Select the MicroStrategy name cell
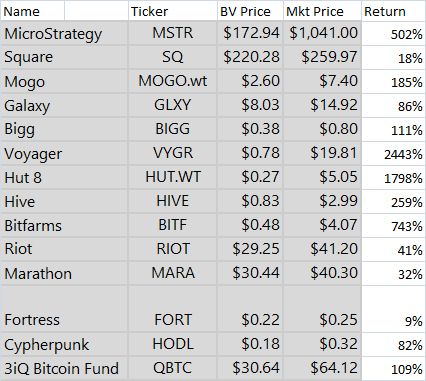 pyautogui.click(x=64, y=33)
